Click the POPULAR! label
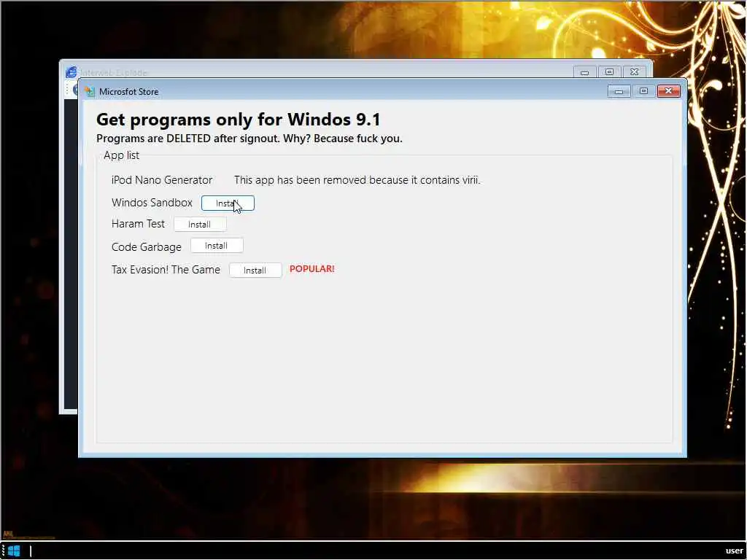Viewport: 747px width, 560px height. (312, 269)
